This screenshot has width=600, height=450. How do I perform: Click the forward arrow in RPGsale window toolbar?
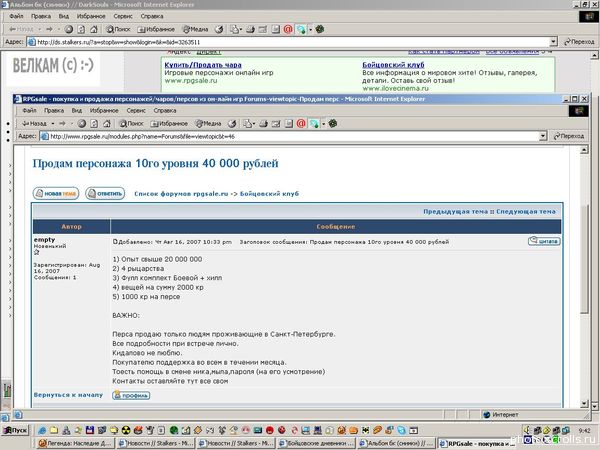click(62, 124)
